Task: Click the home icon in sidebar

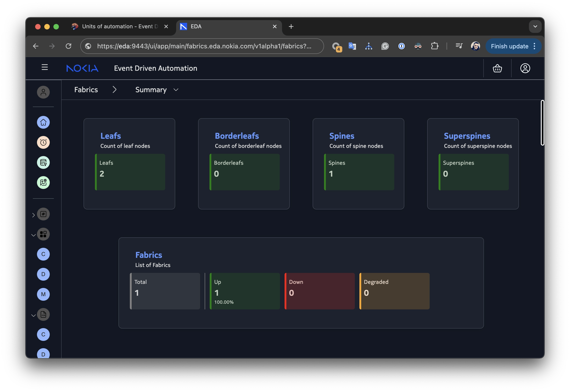Action: 43,122
